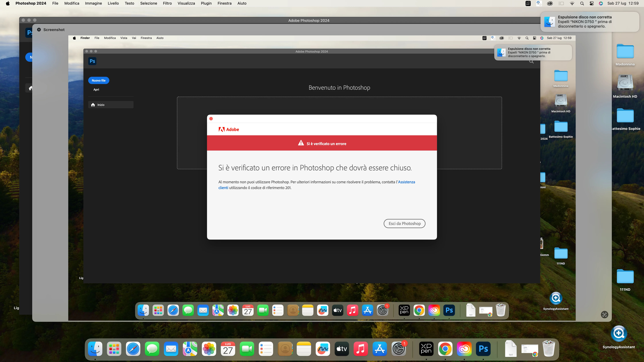
Task: Click the Siri icon in top menu bar
Action: [601, 3]
